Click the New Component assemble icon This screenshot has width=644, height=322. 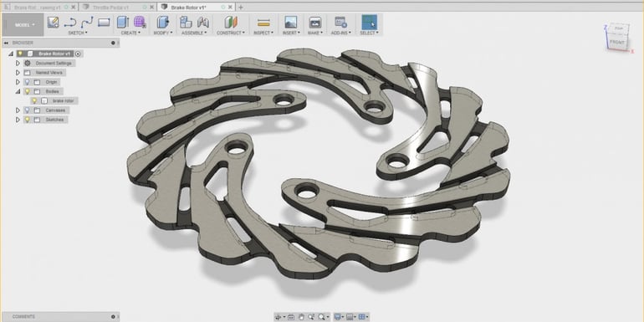tap(186, 23)
